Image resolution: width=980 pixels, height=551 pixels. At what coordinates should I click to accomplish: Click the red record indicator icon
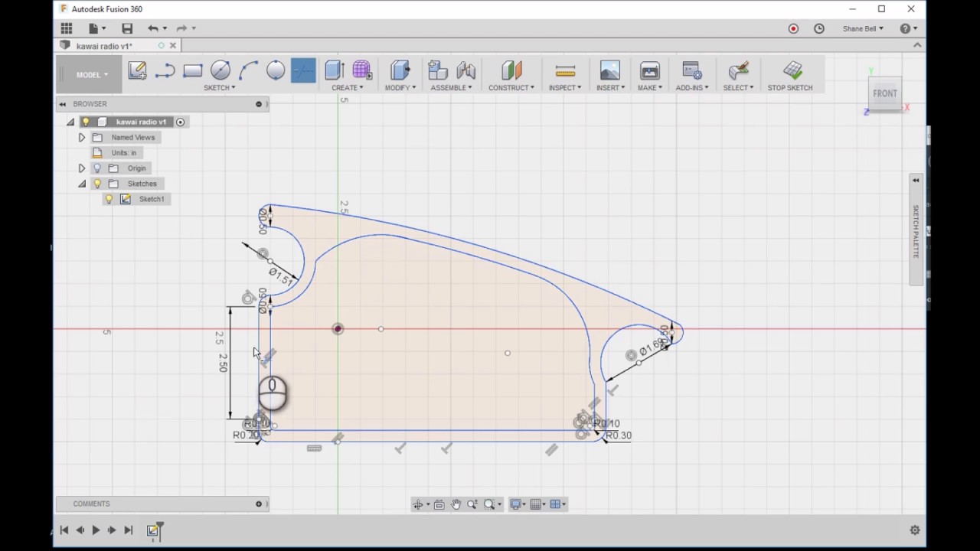coord(793,28)
